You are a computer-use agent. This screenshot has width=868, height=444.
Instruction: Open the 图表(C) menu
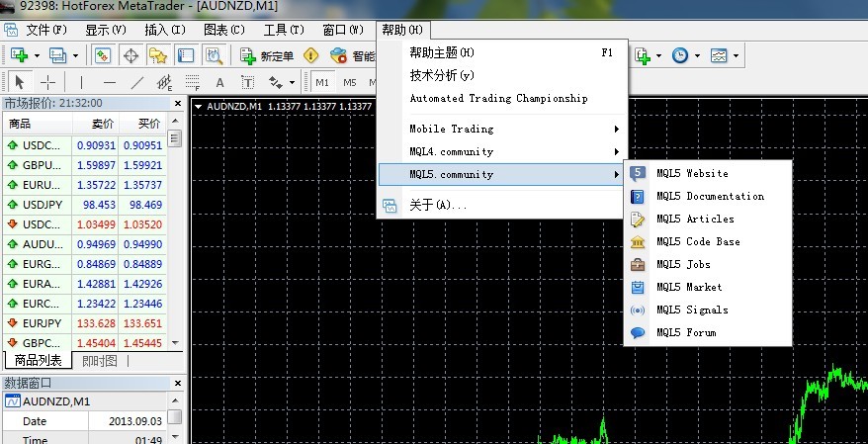224,30
